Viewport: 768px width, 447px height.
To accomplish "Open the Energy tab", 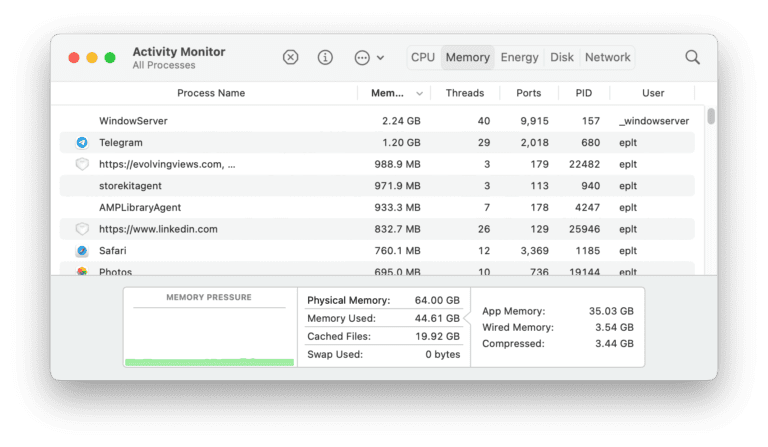I will click(519, 57).
